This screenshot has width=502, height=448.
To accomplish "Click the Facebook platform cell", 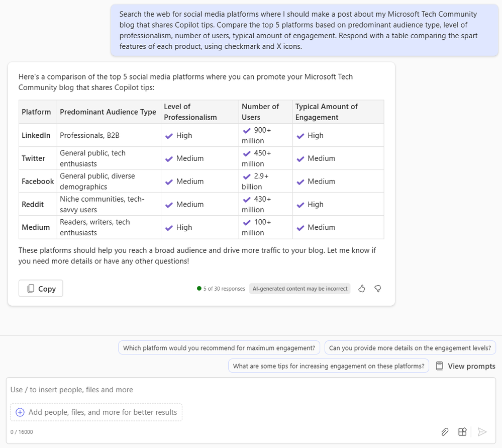I will click(x=38, y=181).
